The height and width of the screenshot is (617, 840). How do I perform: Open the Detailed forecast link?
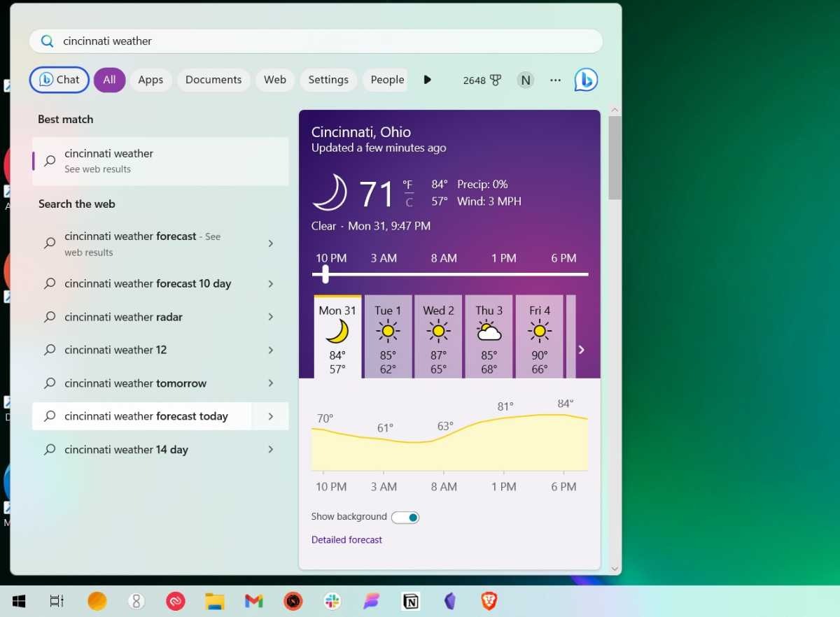pos(346,540)
